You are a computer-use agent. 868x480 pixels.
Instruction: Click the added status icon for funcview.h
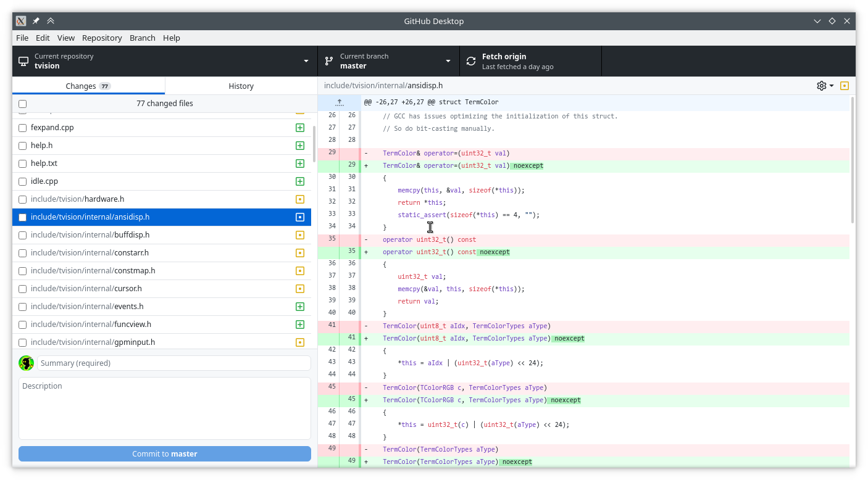pos(300,325)
